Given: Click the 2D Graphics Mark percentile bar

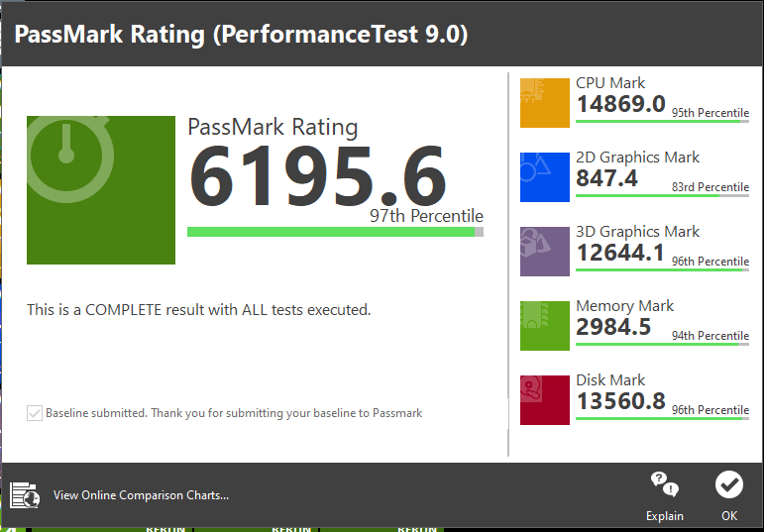Looking at the screenshot, I should [662, 196].
